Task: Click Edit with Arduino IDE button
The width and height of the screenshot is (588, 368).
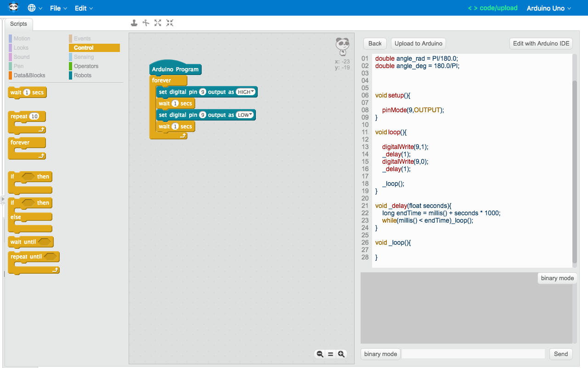Action: 541,43
